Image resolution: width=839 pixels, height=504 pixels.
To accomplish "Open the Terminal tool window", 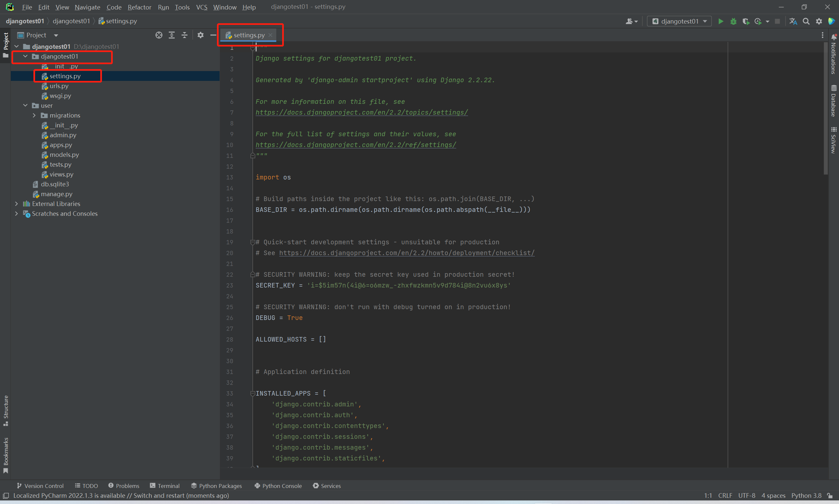I will pos(165,486).
